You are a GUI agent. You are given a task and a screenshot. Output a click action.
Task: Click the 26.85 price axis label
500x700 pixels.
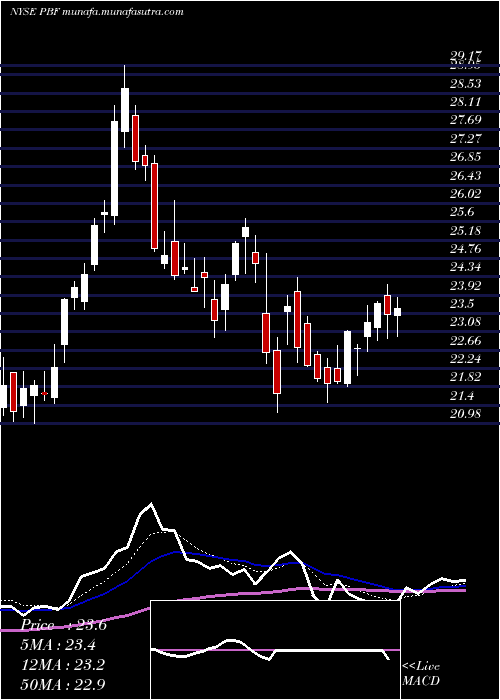pos(466,157)
